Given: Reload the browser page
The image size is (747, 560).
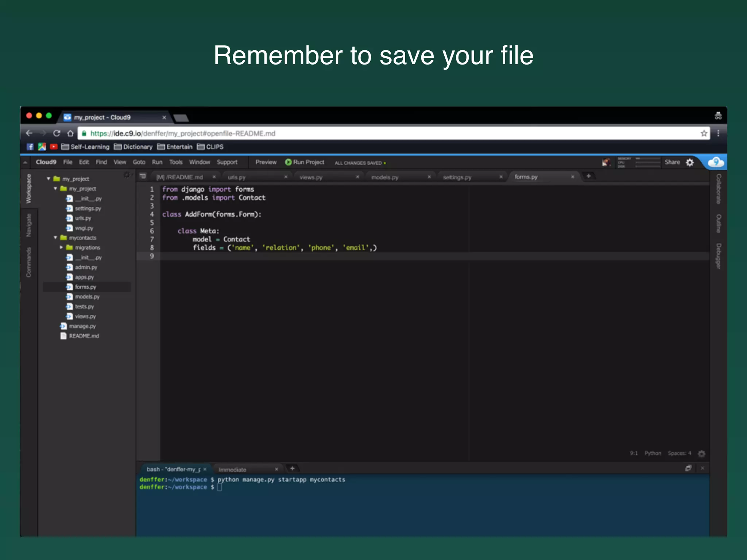Looking at the screenshot, I should (57, 133).
